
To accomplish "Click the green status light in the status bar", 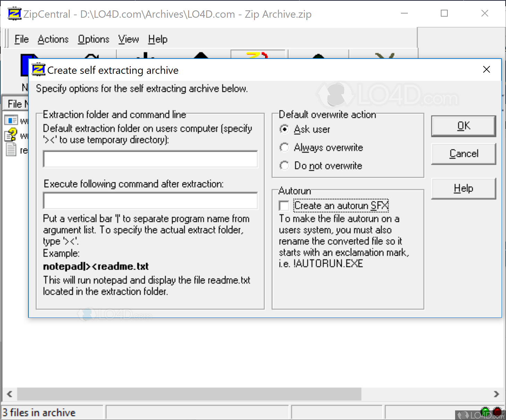I will [x=485, y=411].
